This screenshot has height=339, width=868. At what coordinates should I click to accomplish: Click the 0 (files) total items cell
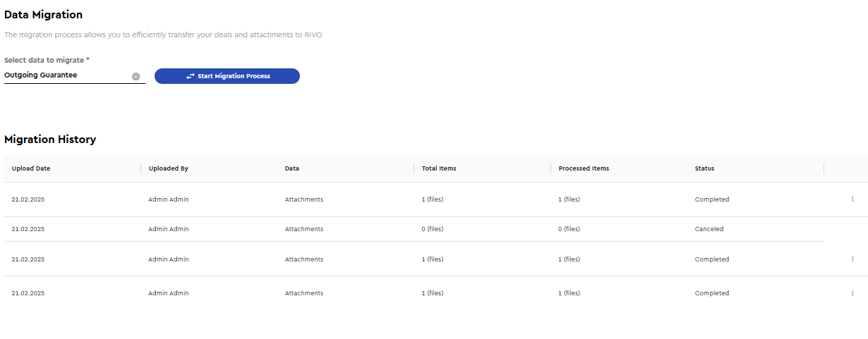pos(433,229)
